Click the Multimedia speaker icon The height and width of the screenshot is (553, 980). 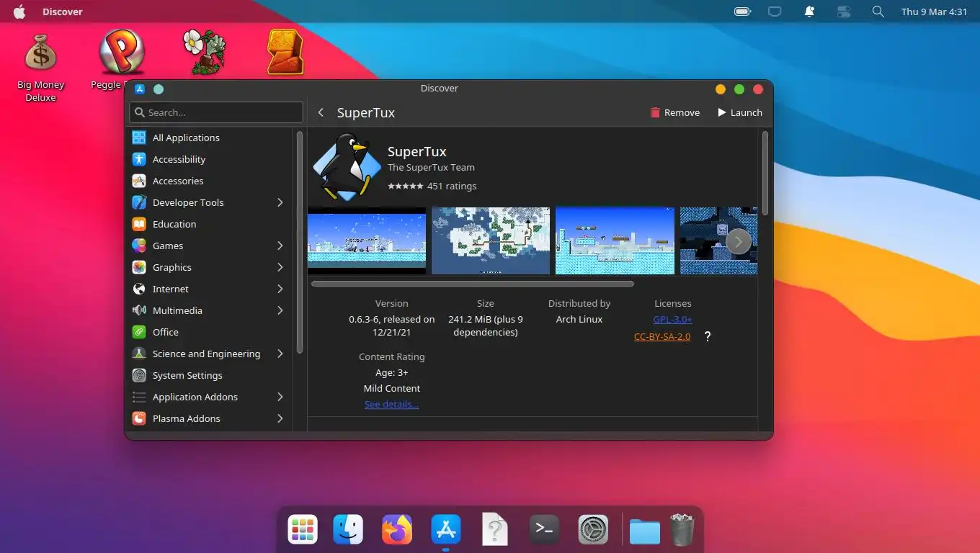(139, 310)
